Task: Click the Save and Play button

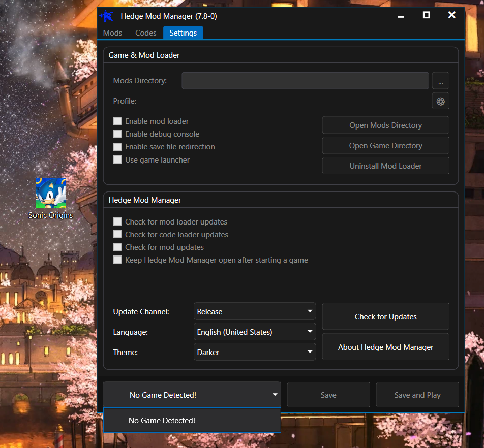Action: point(417,395)
